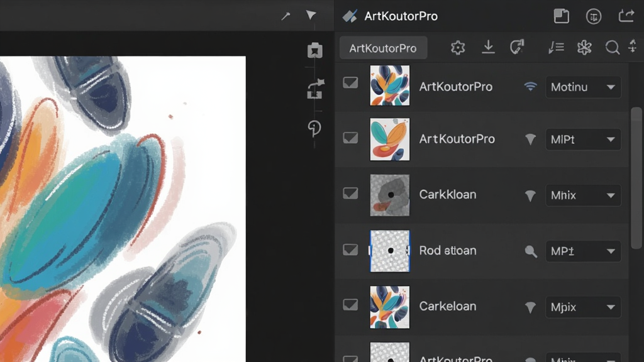Click the Carkeloan layer name
Screen dimensions: 644x362
click(x=448, y=306)
